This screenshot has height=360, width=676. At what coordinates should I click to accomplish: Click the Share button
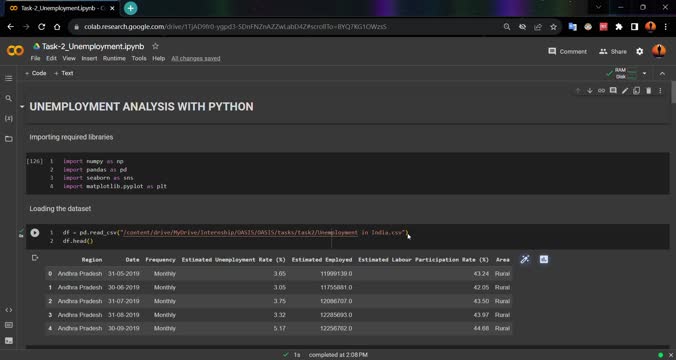coord(613,51)
